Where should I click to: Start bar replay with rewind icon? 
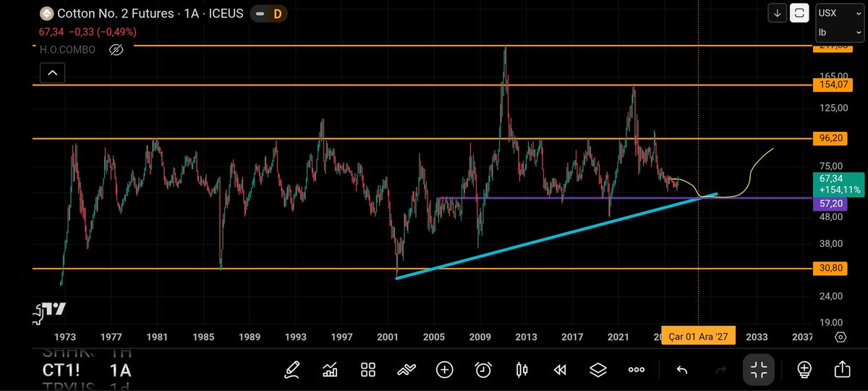[x=559, y=370]
